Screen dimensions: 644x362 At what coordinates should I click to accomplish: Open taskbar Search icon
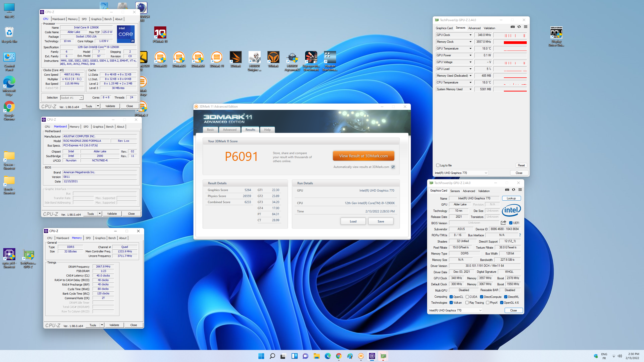click(272, 356)
